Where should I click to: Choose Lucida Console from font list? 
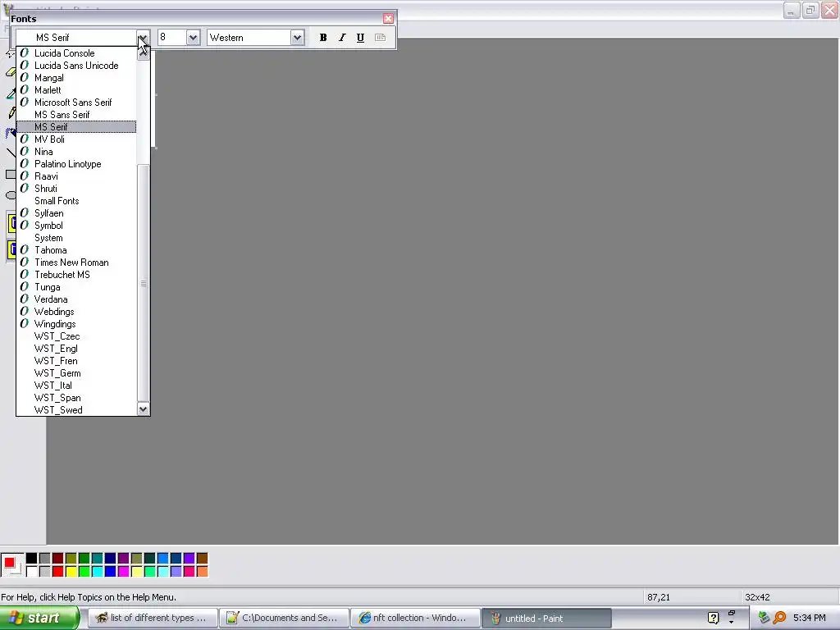tap(76, 53)
